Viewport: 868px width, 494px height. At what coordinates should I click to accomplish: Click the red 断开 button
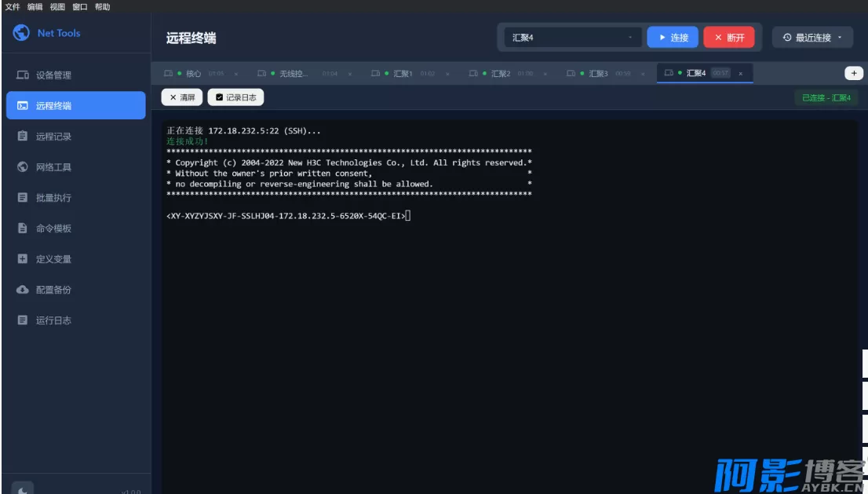point(728,38)
